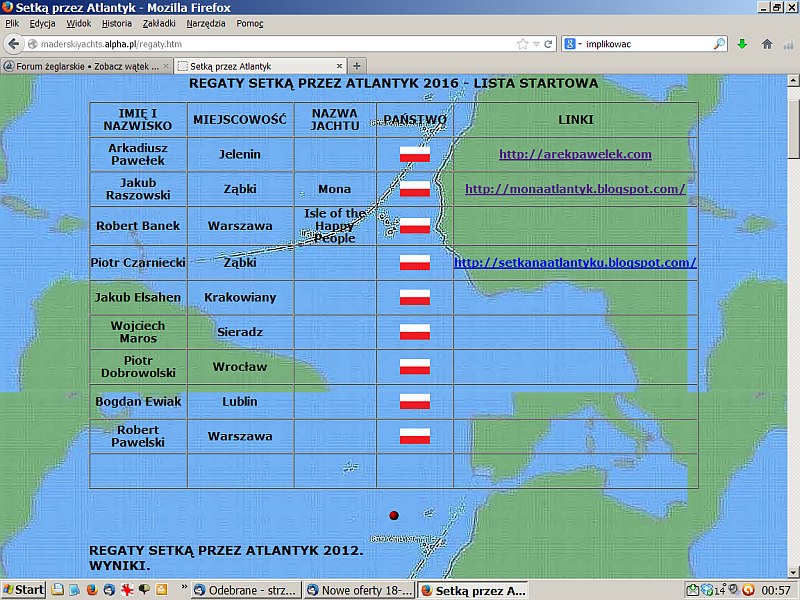800x600 pixels.
Task: Click into the URL address field
Action: pyautogui.click(x=270, y=44)
